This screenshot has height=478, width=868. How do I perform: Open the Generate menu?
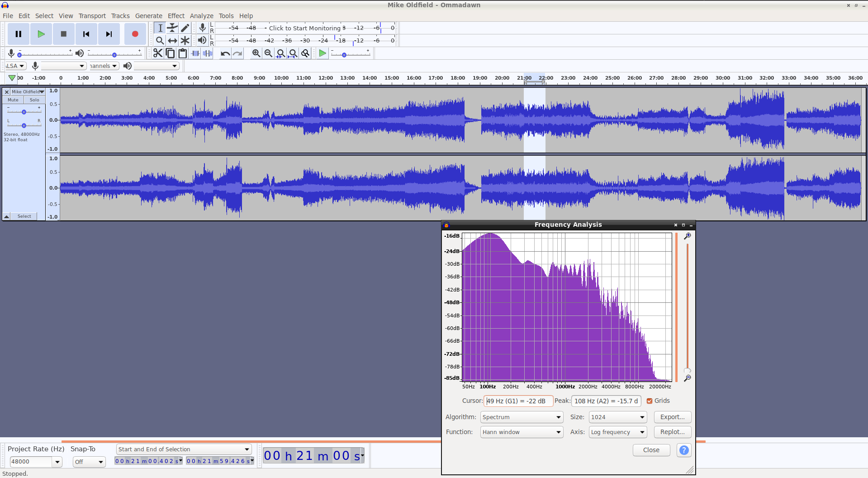pyautogui.click(x=149, y=16)
